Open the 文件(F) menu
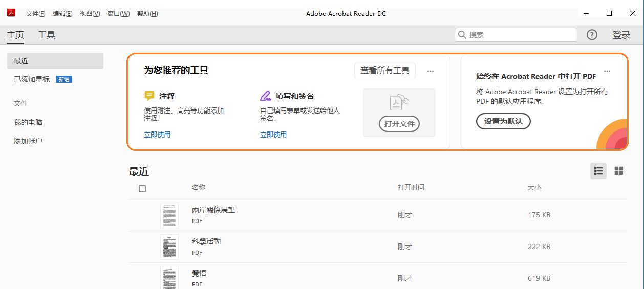Viewport: 644px width, 289px height. tap(35, 14)
